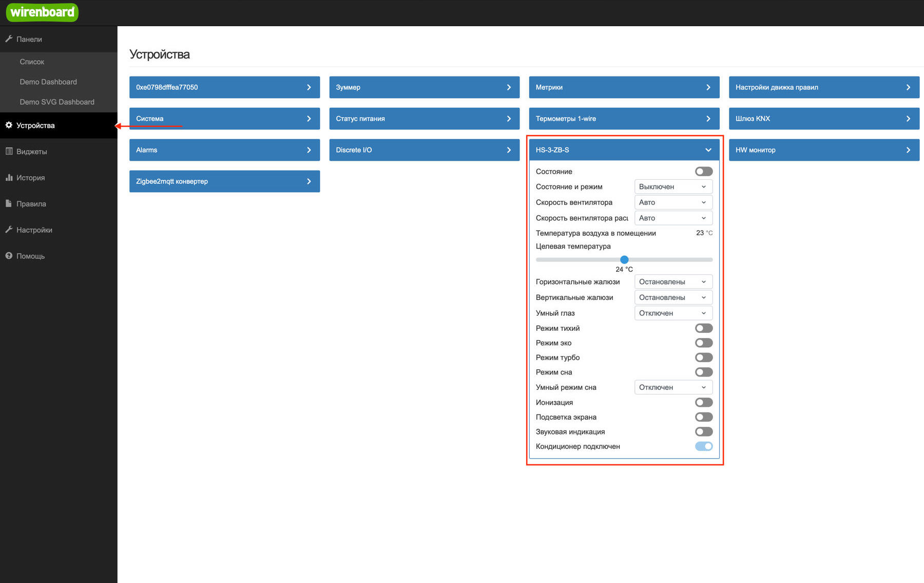Toggle the Состояние switch on
The height and width of the screenshot is (583, 924).
(x=703, y=172)
